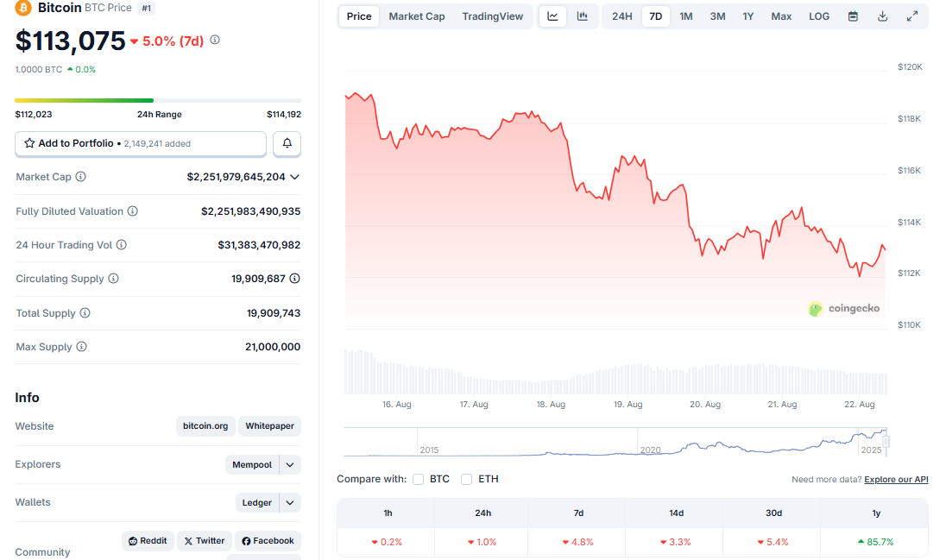Open the 7d price change info icon
Image resolution: width=946 pixels, height=560 pixels.
tap(215, 40)
